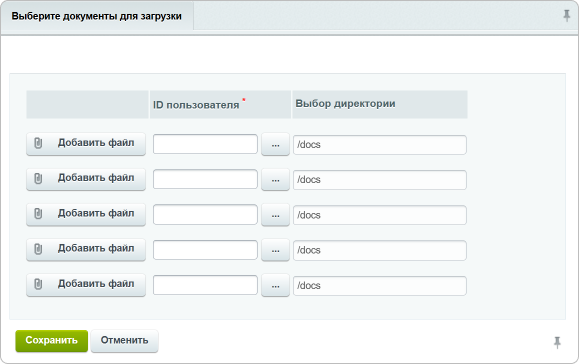Click the ID пользователя column header
The image size is (579, 364).
220,104
